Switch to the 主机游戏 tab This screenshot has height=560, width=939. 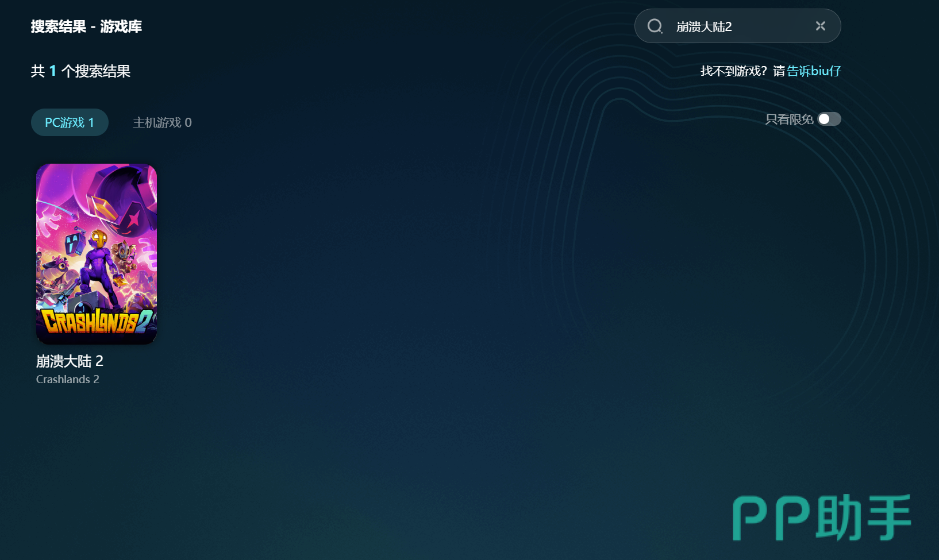click(x=162, y=122)
